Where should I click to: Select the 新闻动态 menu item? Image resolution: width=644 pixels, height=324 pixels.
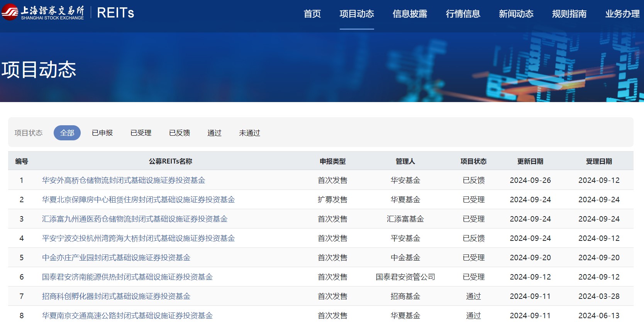pos(516,14)
